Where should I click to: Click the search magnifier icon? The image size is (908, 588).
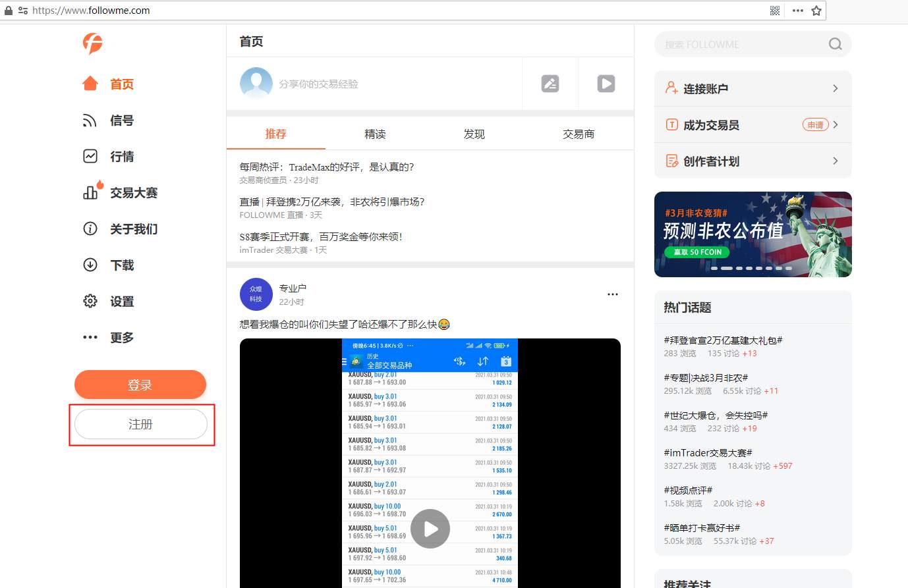click(836, 44)
